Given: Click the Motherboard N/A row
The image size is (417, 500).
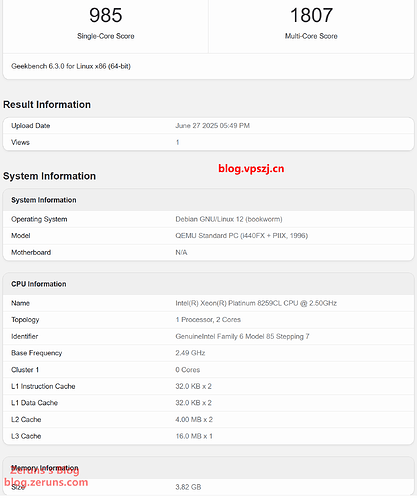Looking at the screenshot, I should click(x=208, y=252).
